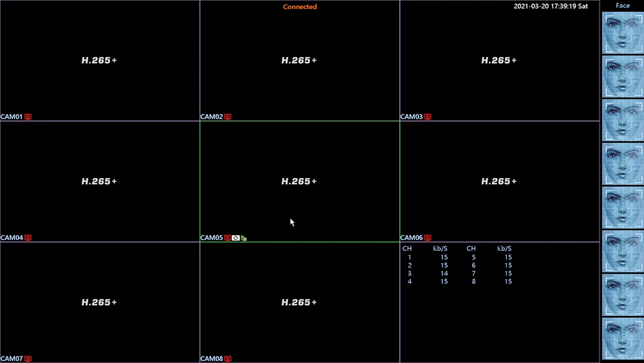Click the red video-loss icon beside CAM05
644x363 pixels.
pyautogui.click(x=227, y=238)
